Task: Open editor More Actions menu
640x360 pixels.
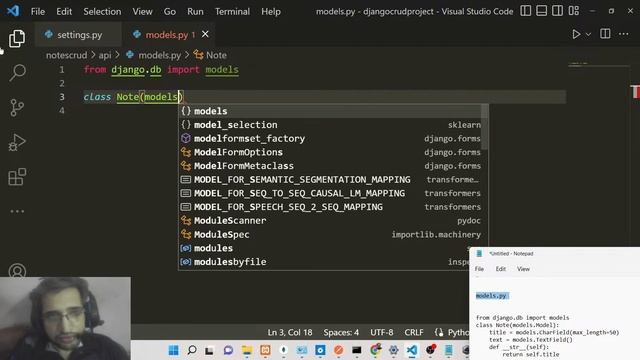Action: point(624,34)
